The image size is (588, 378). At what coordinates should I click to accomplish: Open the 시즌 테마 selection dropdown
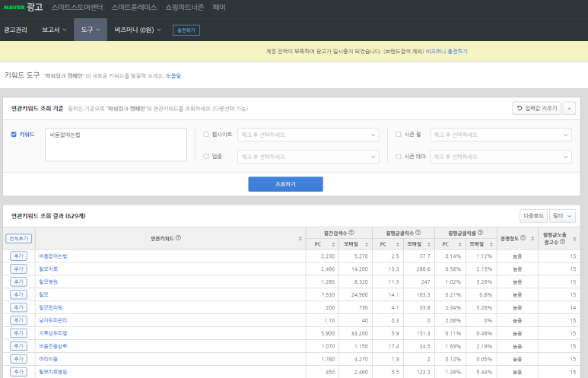point(501,157)
